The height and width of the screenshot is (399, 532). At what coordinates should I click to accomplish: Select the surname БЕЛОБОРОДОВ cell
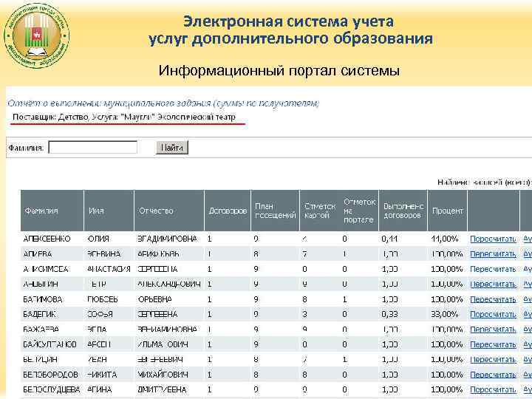point(50,375)
